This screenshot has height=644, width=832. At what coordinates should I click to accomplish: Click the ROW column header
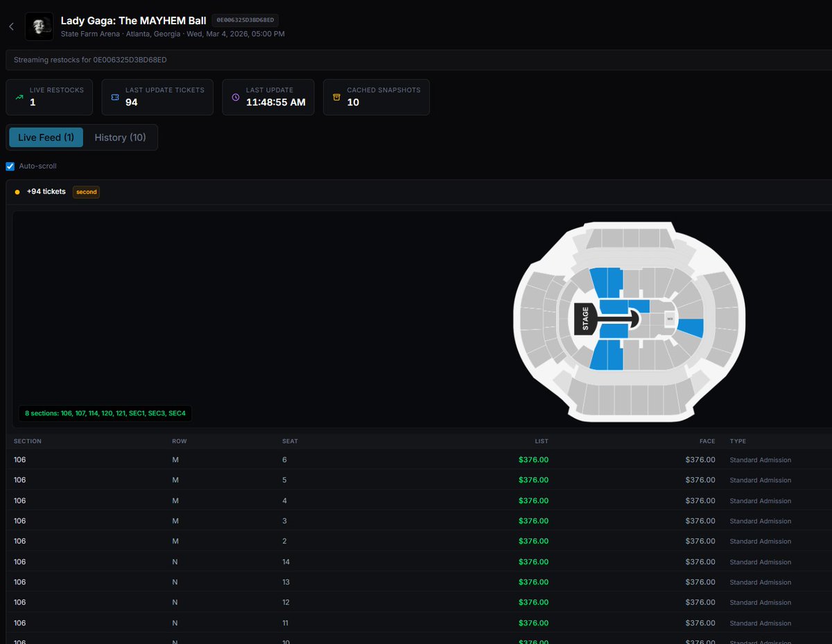coord(180,441)
